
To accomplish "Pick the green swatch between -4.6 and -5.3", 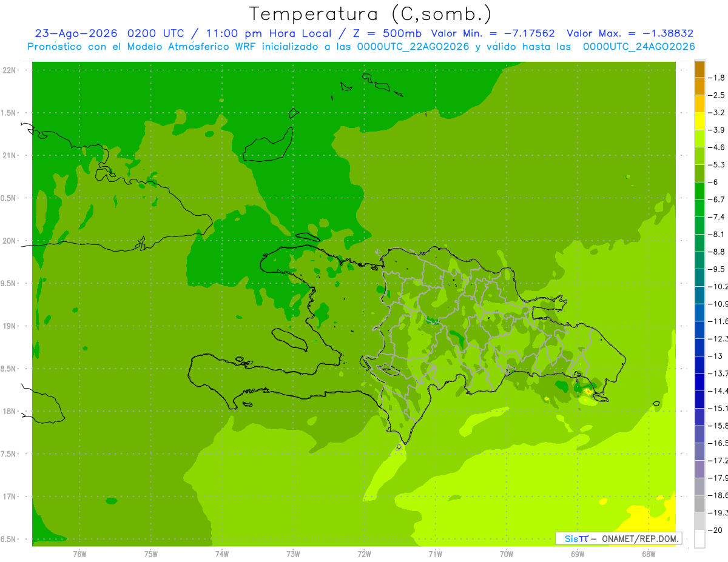I will [x=699, y=156].
